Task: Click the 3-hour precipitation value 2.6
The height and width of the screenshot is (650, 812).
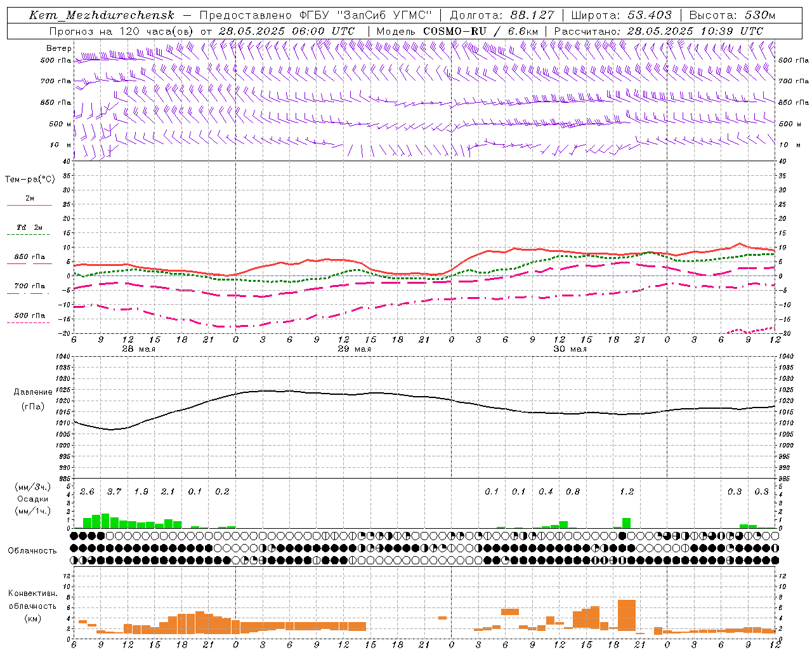Action: (87, 491)
